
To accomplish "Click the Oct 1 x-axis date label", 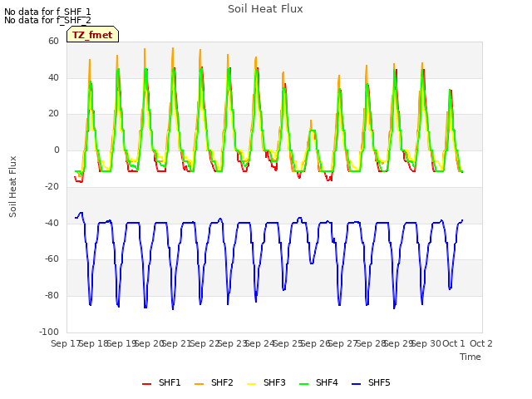I will tap(454, 343).
